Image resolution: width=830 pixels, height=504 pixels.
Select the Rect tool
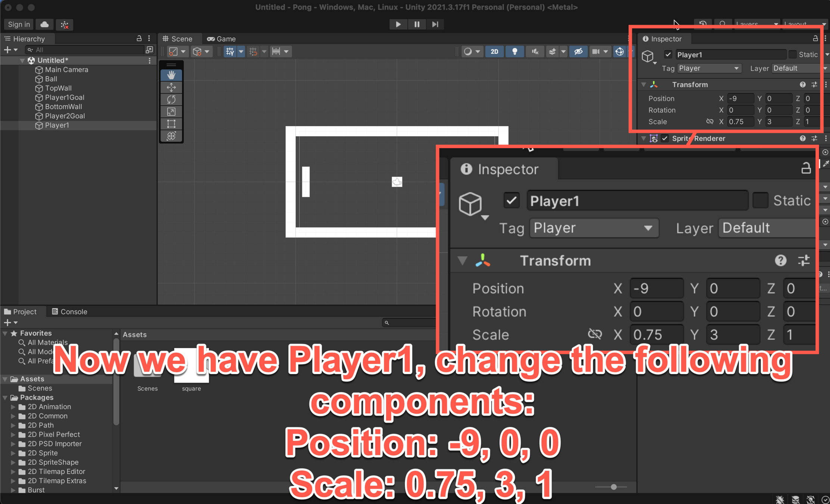171,124
